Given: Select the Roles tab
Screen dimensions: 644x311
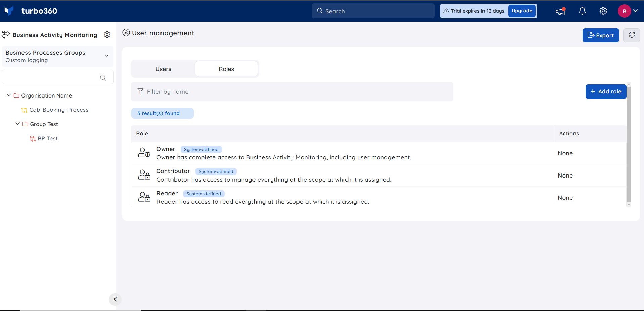Looking at the screenshot, I should 226,69.
